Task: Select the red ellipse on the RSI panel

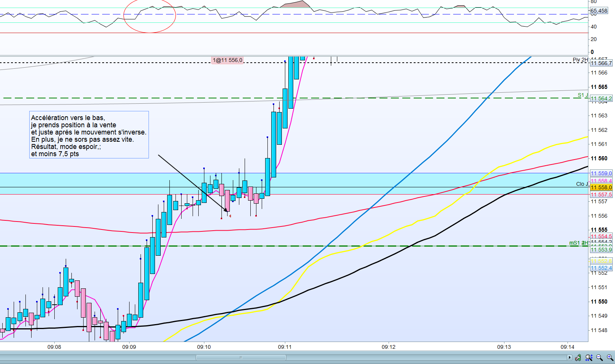Action: 150,16
